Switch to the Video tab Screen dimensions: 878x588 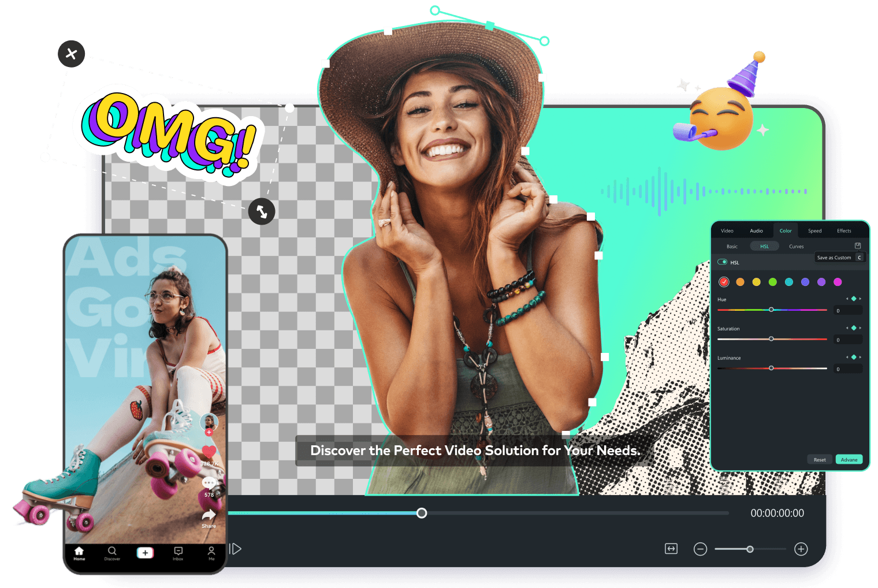[x=727, y=230]
